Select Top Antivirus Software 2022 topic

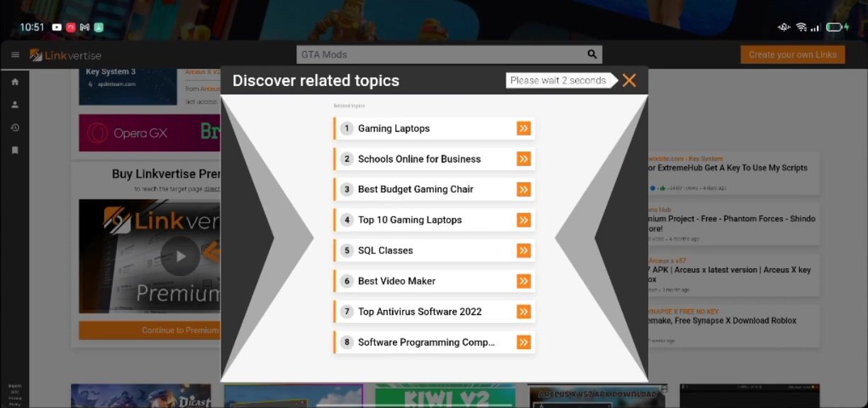tap(434, 311)
